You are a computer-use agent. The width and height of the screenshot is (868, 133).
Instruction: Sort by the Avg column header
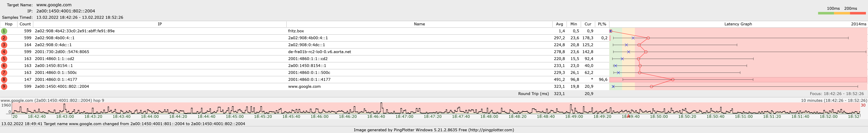pos(559,24)
